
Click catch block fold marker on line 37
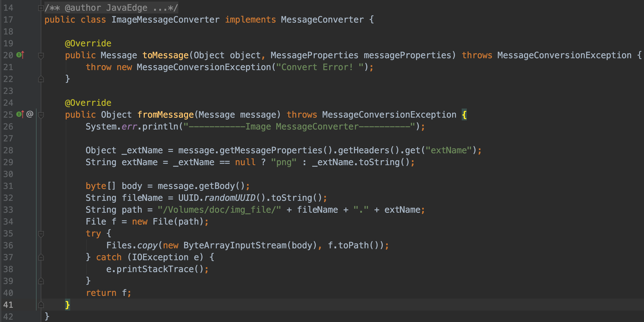pos(41,257)
